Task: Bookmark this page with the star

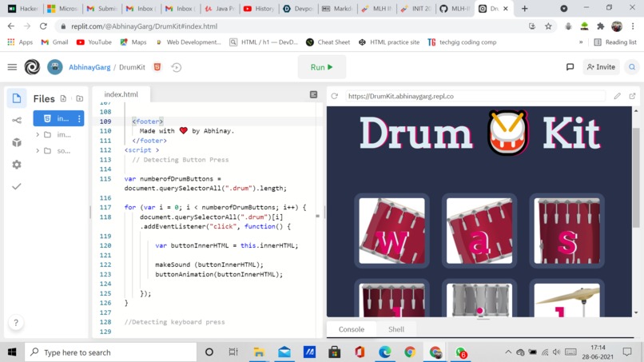Action: pos(548,26)
